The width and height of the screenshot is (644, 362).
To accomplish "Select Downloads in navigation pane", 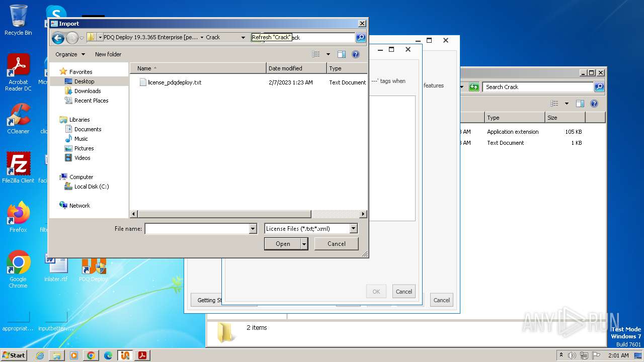I will pos(88,91).
